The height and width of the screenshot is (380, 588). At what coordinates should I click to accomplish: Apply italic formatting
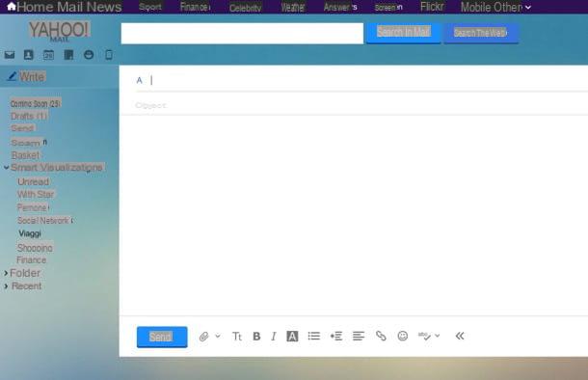click(x=274, y=337)
